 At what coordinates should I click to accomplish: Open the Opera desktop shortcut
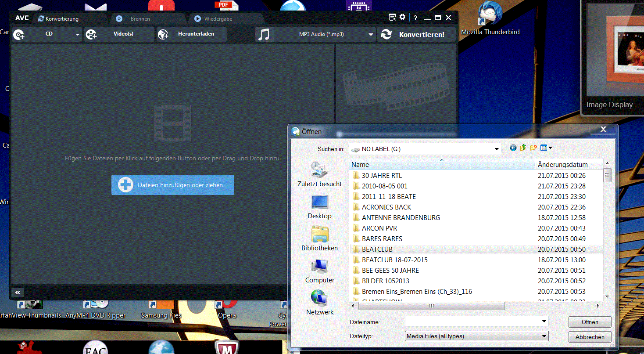(227, 309)
